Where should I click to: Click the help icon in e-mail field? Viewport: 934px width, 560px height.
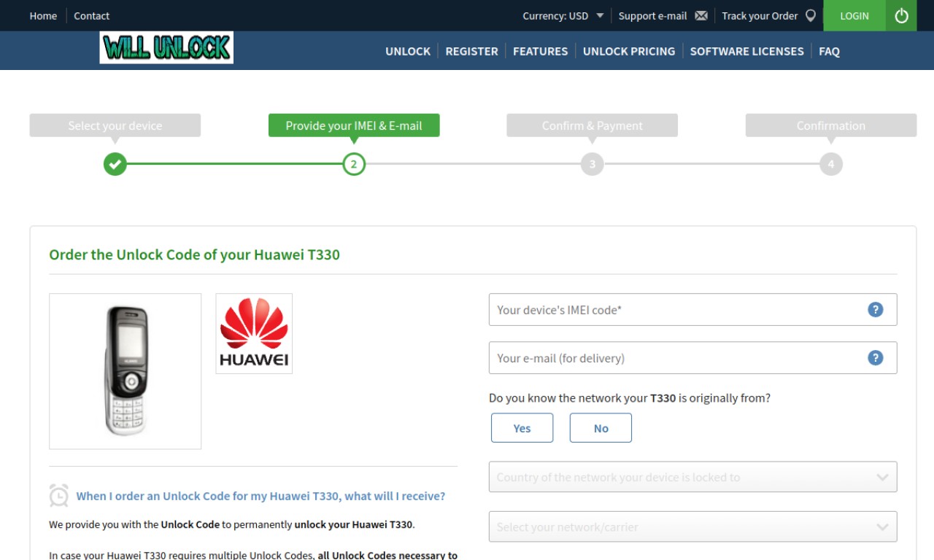point(875,357)
